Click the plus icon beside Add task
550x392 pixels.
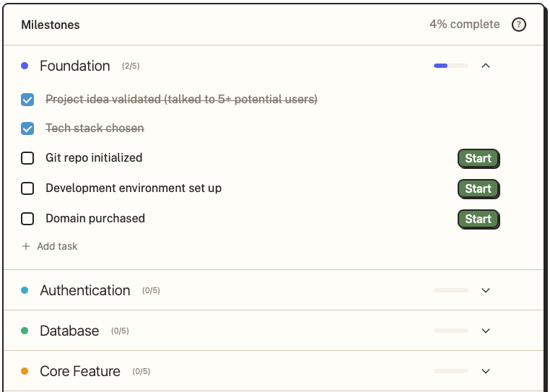point(26,246)
